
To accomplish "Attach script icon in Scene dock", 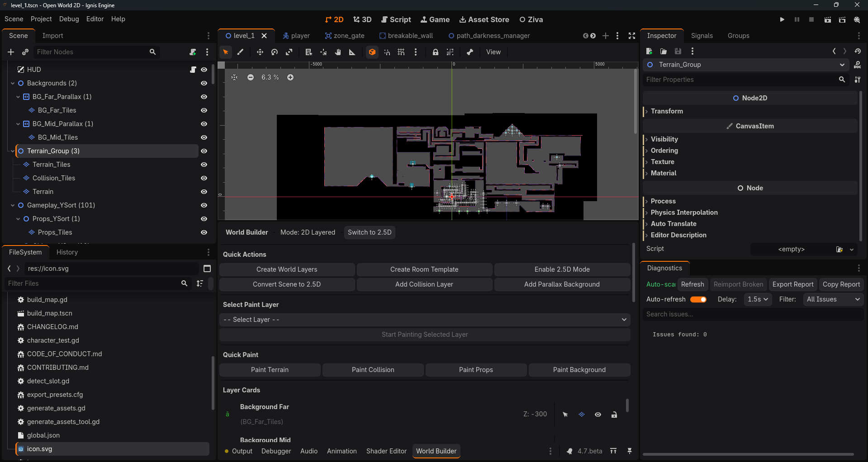I will click(x=193, y=52).
